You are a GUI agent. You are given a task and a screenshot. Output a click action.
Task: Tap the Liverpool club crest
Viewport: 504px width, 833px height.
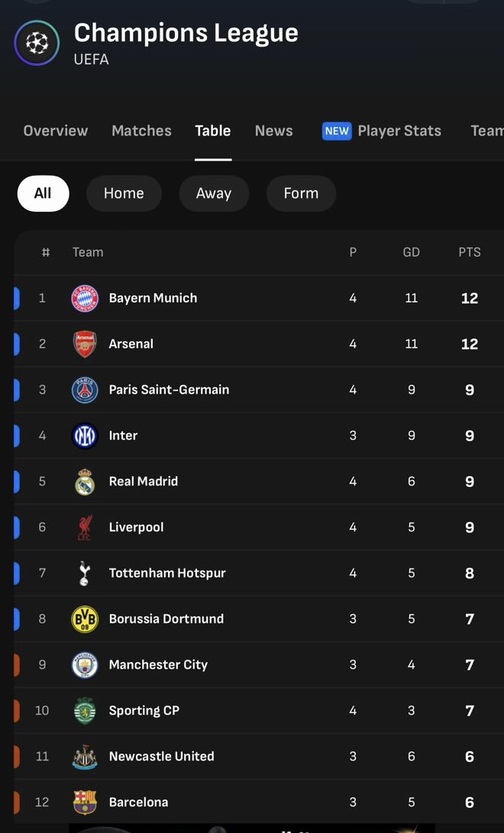(x=85, y=527)
